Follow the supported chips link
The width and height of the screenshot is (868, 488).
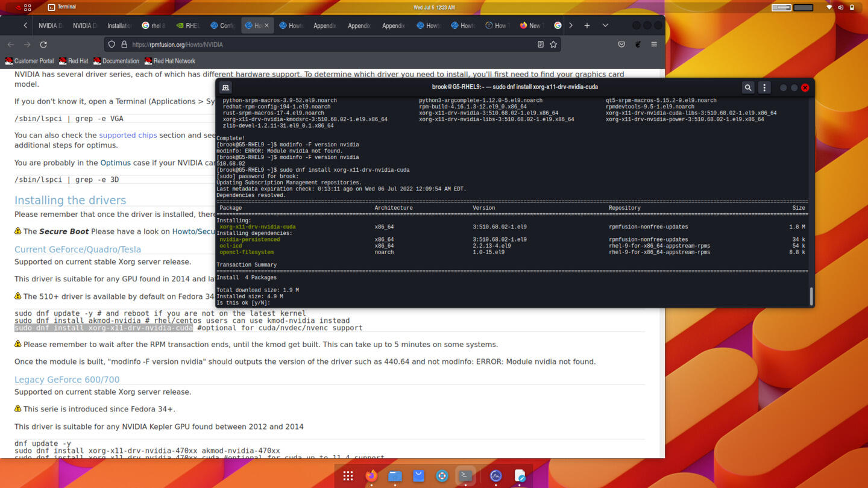pos(128,136)
